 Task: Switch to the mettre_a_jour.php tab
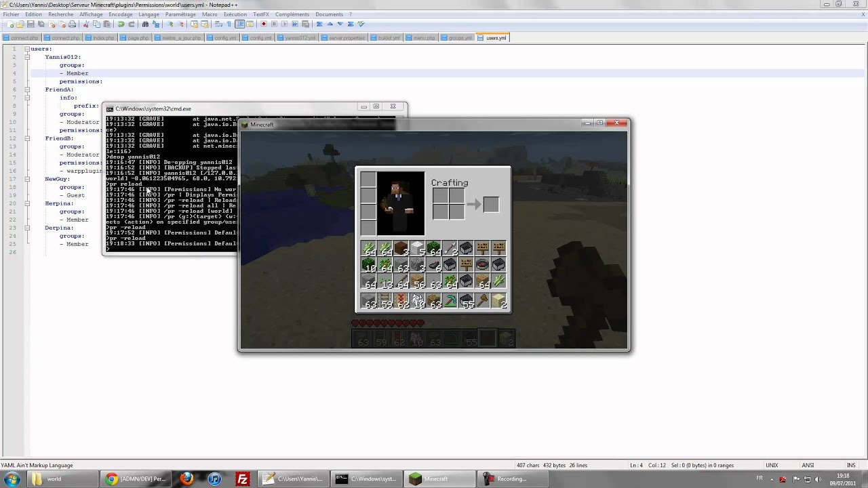point(178,38)
